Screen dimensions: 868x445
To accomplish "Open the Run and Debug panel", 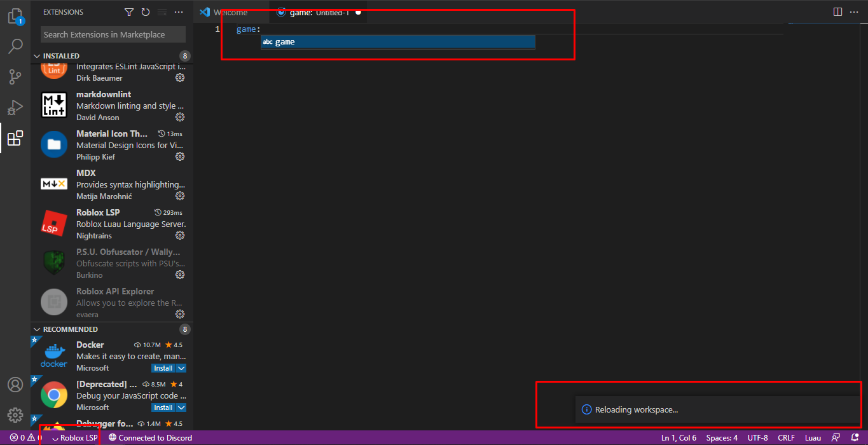I will click(x=15, y=107).
